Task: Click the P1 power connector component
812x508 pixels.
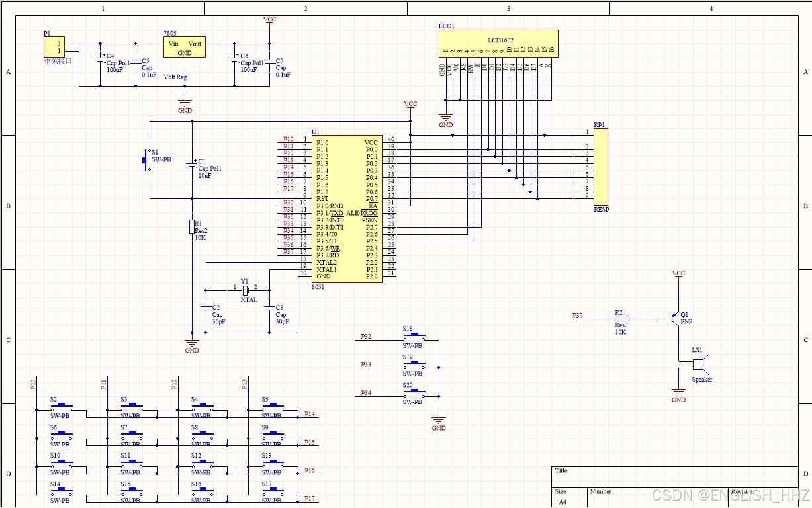Action: pyautogui.click(x=54, y=47)
